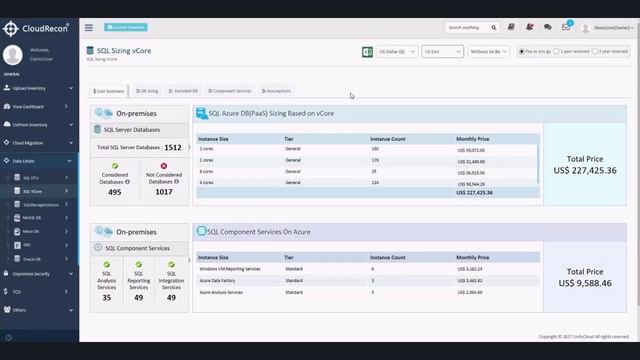
Task: Open the notifications bell icon
Action: [x=529, y=27]
